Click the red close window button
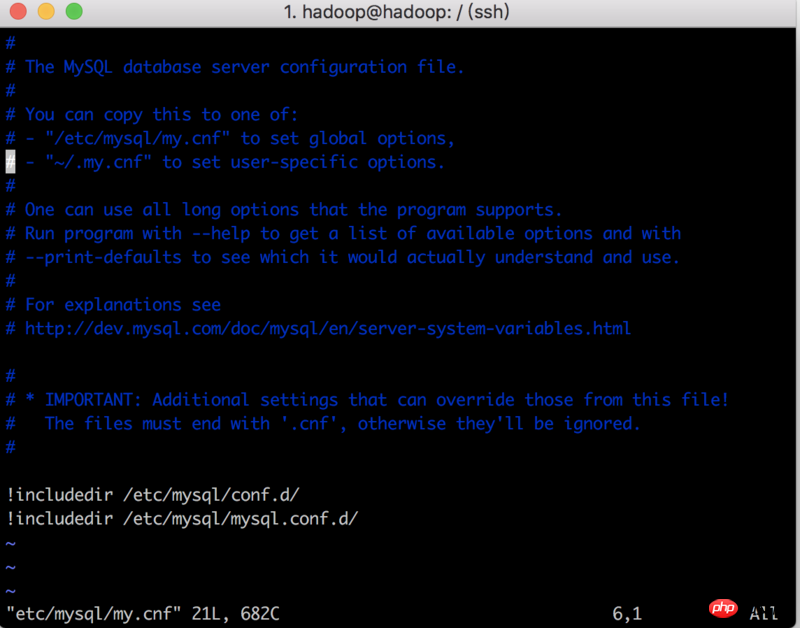Screen dimensions: 800x628 tap(18, 11)
